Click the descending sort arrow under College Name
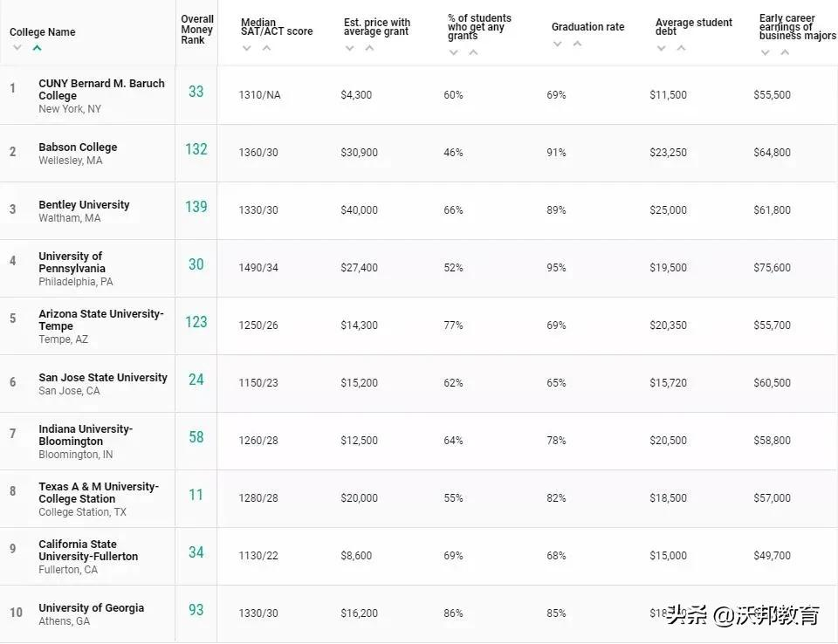 [16, 48]
